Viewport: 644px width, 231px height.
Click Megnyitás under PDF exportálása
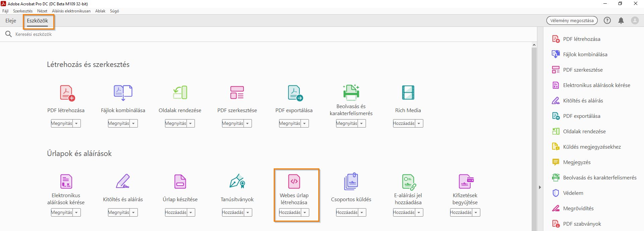(290, 124)
